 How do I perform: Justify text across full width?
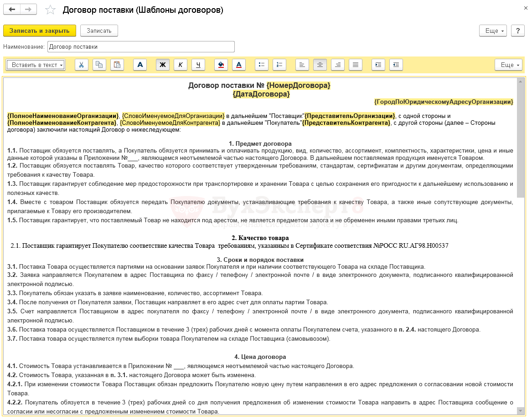click(x=356, y=65)
